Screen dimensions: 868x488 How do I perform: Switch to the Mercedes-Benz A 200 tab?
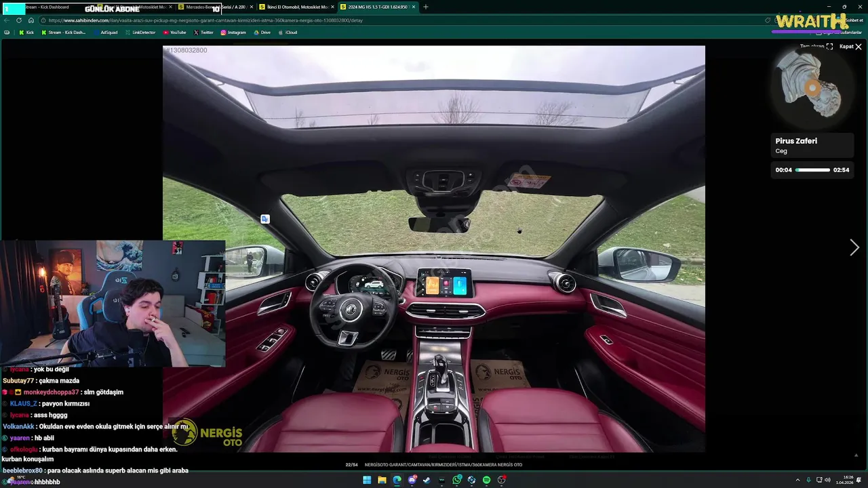[x=214, y=7]
